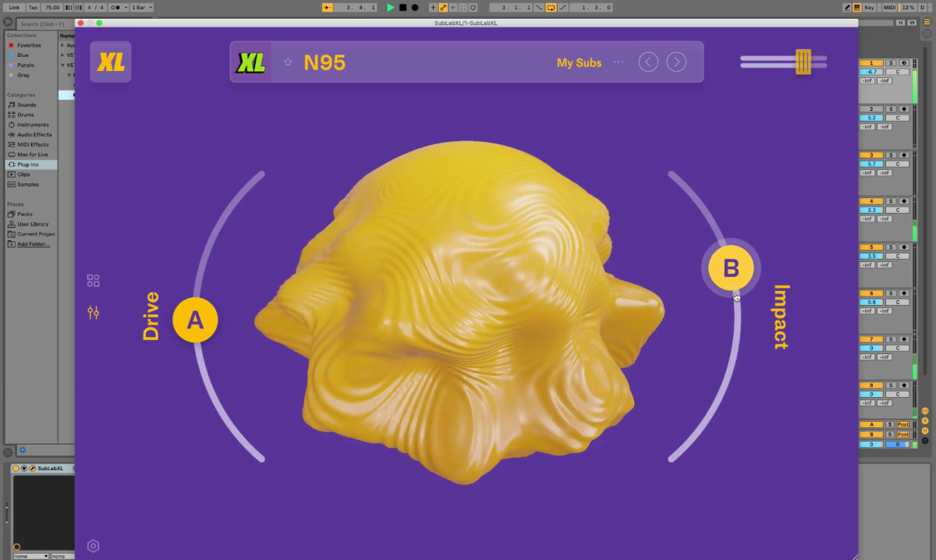This screenshot has width=936, height=560.
Task: Toggle the SubLabXL device activator
Action: coord(16,468)
